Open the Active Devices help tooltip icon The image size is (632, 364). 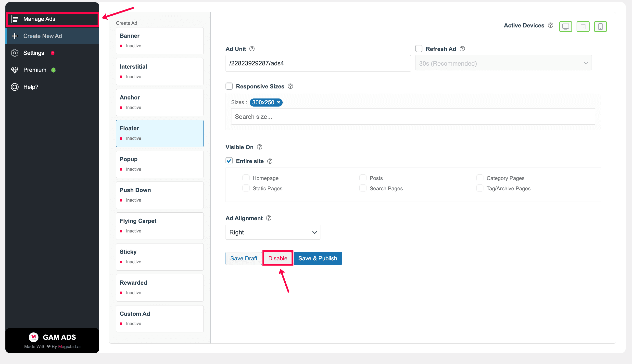tap(550, 25)
